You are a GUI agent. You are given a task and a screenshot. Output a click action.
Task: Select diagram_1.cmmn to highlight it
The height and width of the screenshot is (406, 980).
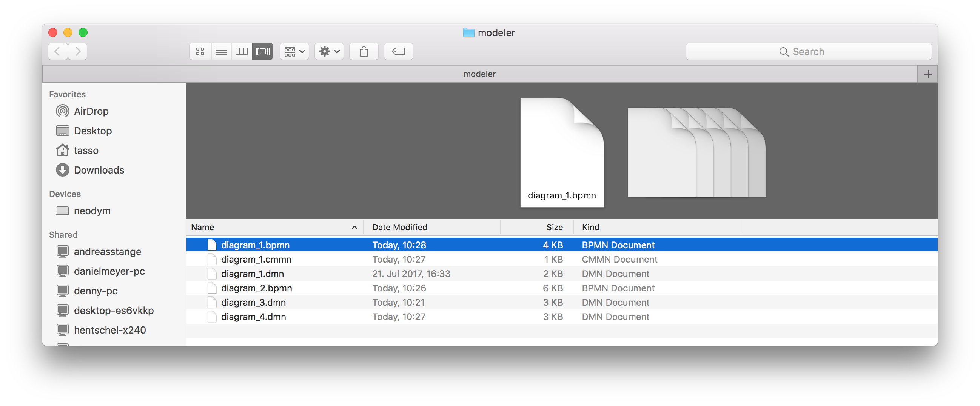coord(256,259)
